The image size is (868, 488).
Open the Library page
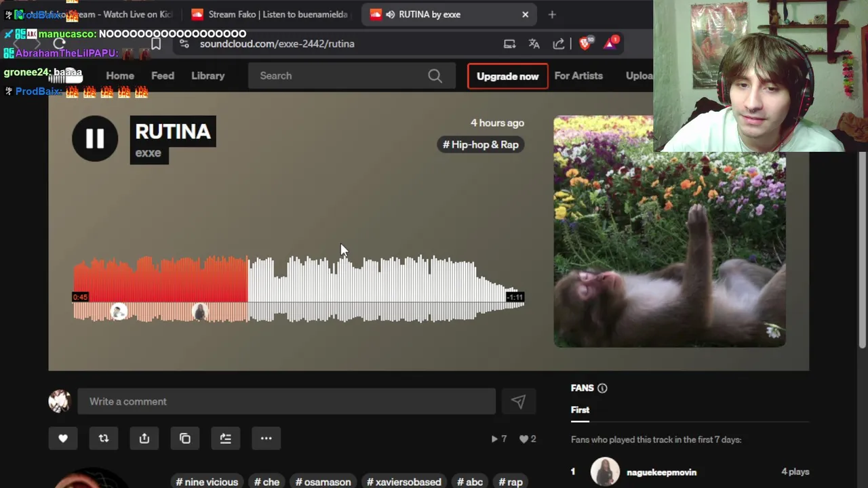pos(208,76)
